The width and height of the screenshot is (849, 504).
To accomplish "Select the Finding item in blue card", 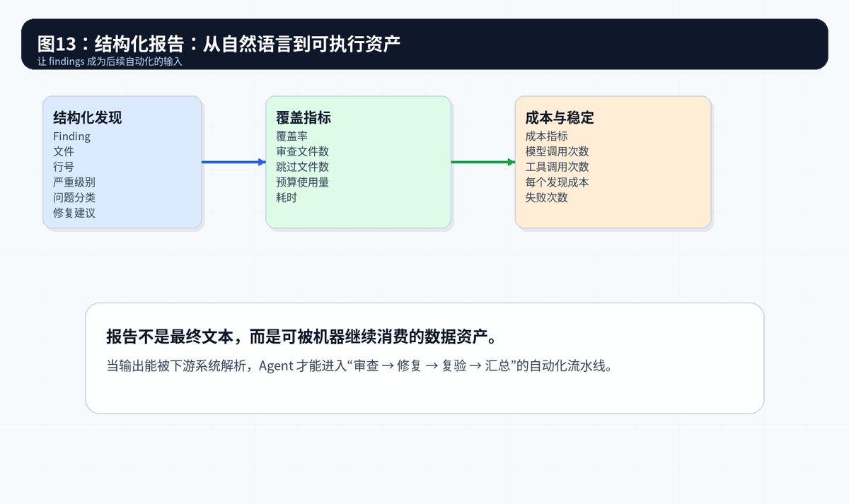I will tap(71, 136).
